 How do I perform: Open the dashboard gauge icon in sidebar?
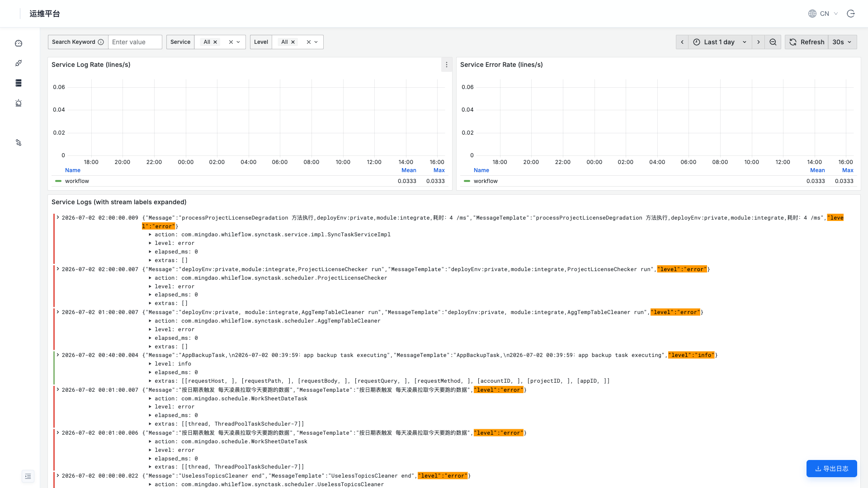tap(19, 43)
